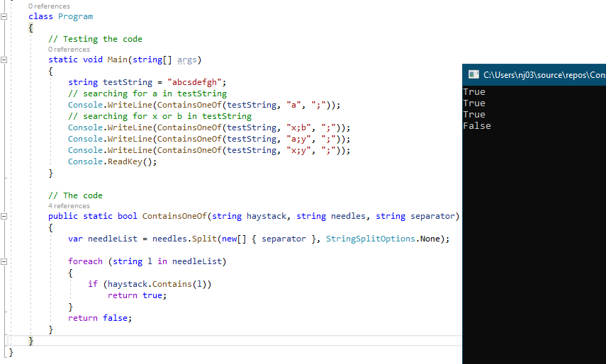Open the console window icon menu
Screen dimensions: 606x364
click(472, 74)
